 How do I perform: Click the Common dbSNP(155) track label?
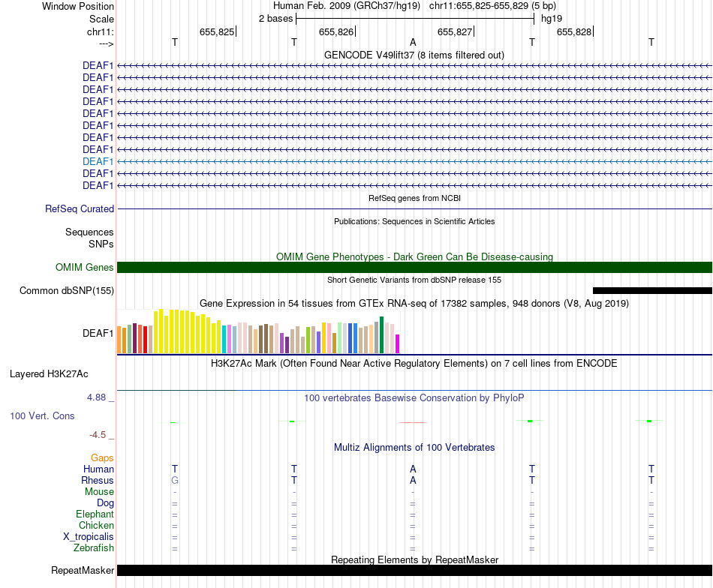coord(66,290)
